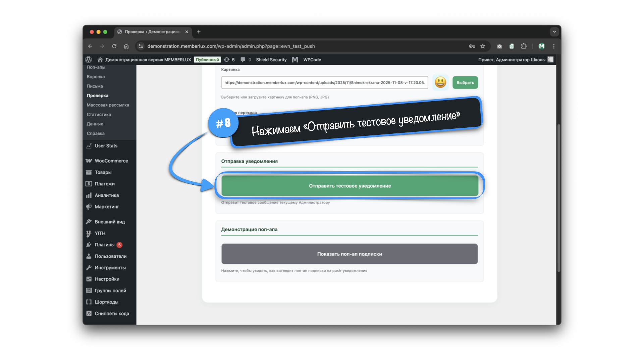Open the browser extensions puzzle icon
Image resolution: width=644 pixels, height=362 pixels.
click(524, 46)
